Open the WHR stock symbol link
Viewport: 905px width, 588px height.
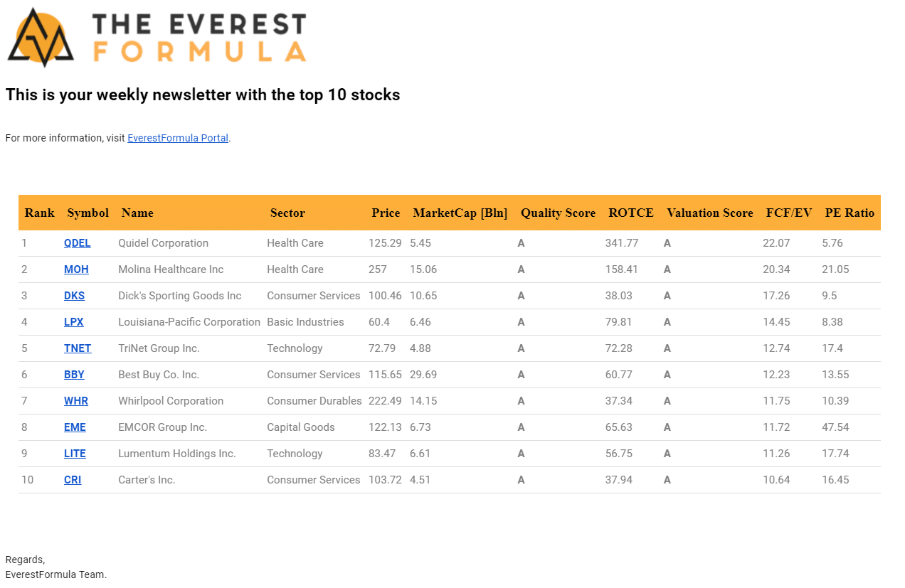pos(75,401)
